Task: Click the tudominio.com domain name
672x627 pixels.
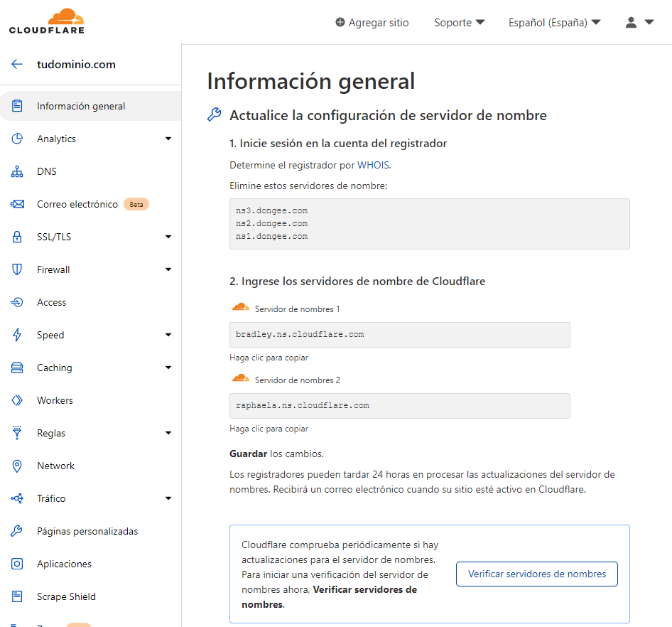Action: [x=76, y=64]
